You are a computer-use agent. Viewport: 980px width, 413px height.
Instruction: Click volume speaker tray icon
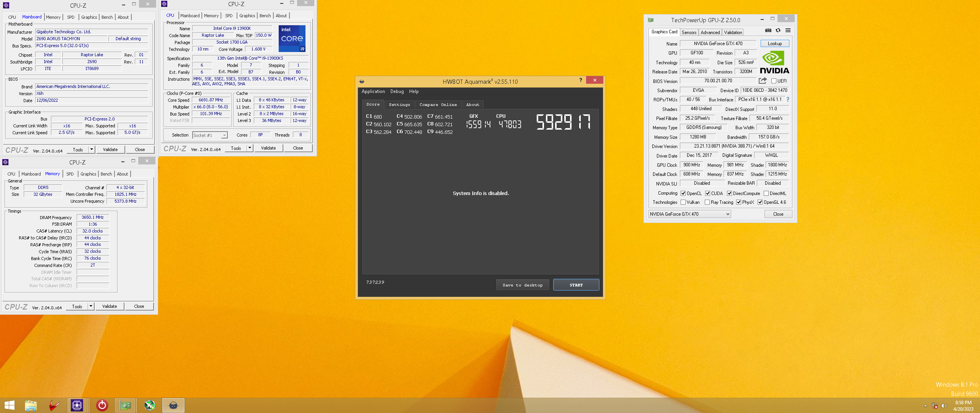(944, 406)
